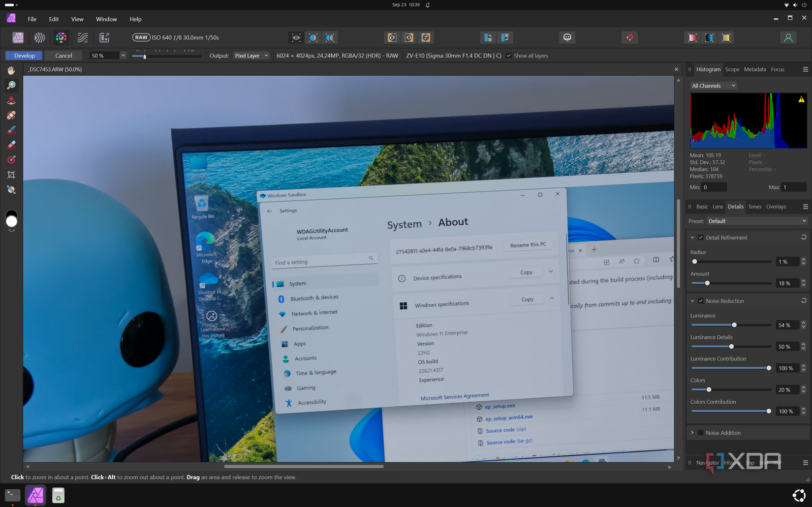Select the Overlay Paint brush tool
This screenshot has height=507, width=812.
(11, 130)
